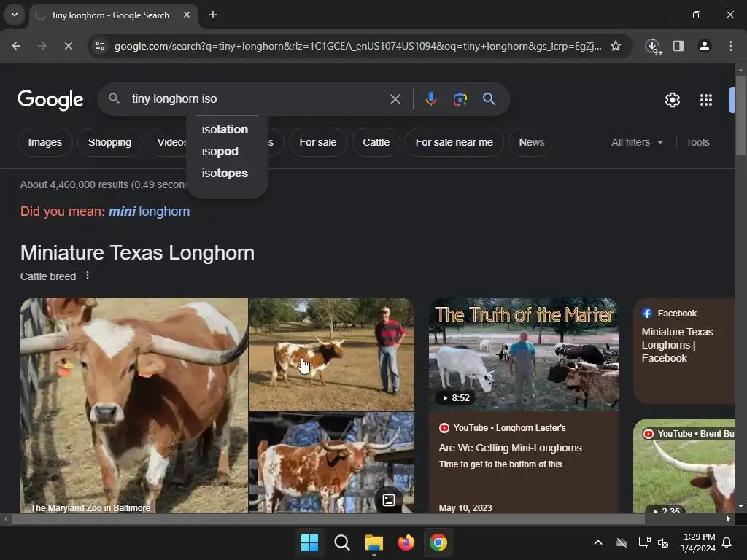The image size is (747, 560).
Task: Open Maryland Zoo longhorn image
Action: tap(134, 405)
